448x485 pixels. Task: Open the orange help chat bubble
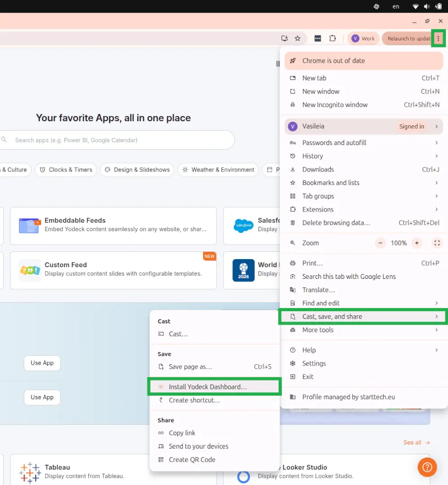(x=427, y=467)
